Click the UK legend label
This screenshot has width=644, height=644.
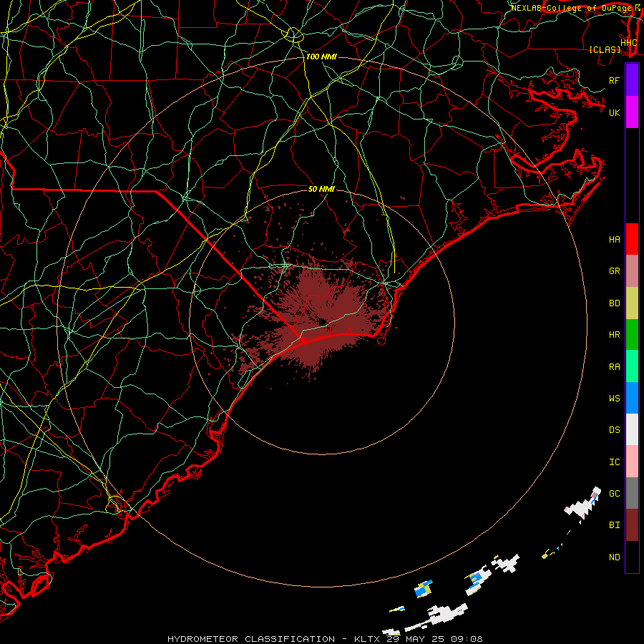pyautogui.click(x=614, y=112)
